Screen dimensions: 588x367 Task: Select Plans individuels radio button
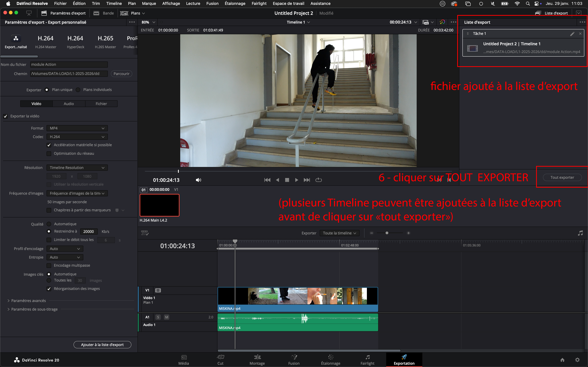point(78,90)
